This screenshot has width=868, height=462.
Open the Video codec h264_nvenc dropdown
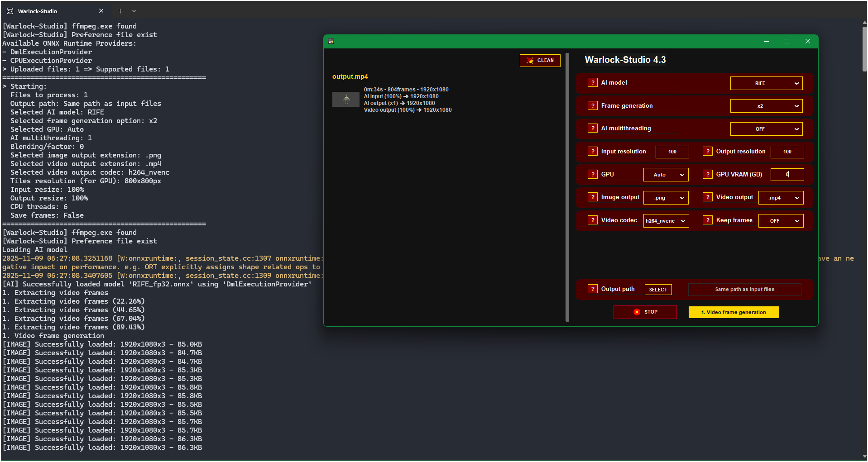click(x=666, y=221)
